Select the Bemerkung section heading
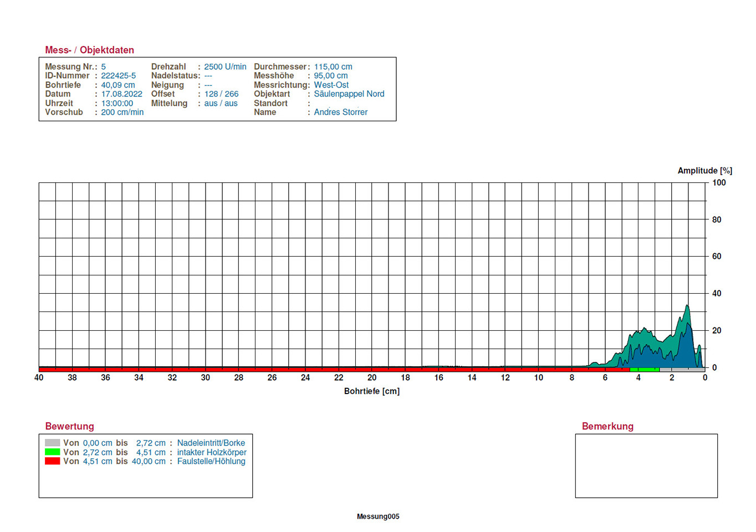 point(607,426)
